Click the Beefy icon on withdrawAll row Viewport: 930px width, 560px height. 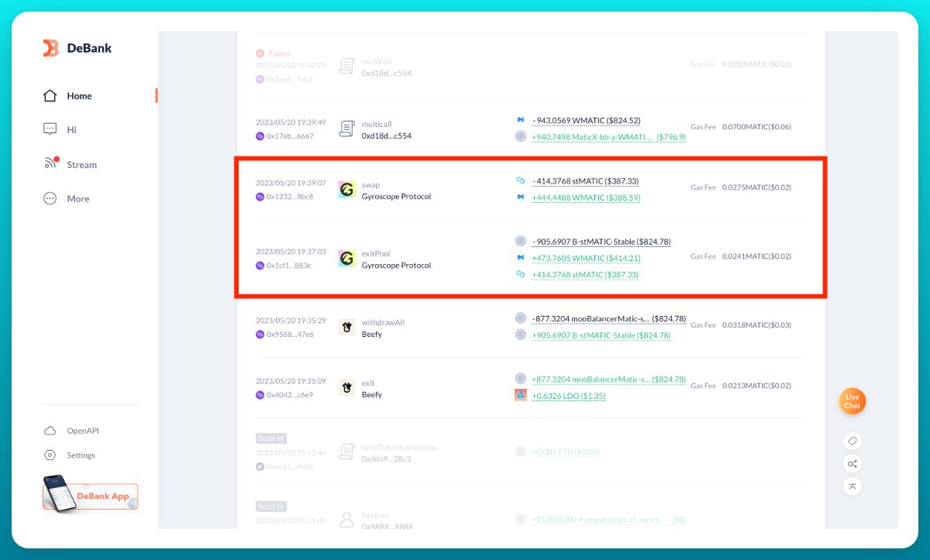[x=346, y=328]
